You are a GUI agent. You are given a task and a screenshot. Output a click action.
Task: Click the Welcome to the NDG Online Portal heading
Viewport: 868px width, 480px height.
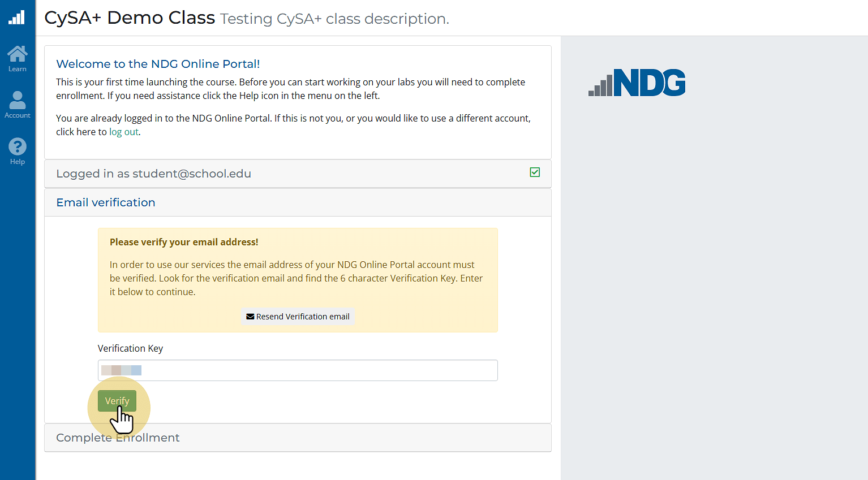pos(158,64)
